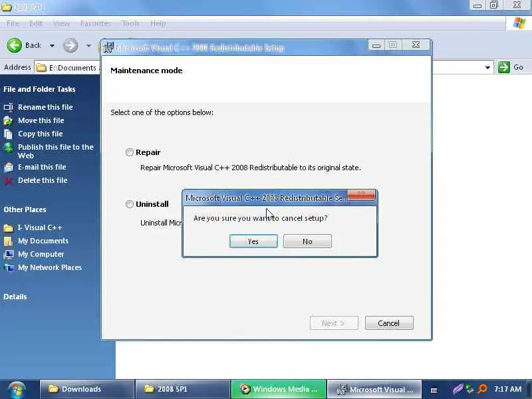The width and height of the screenshot is (532, 399).
Task: Click the Visual C++ folder icon in sidebar
Action: click(x=9, y=228)
